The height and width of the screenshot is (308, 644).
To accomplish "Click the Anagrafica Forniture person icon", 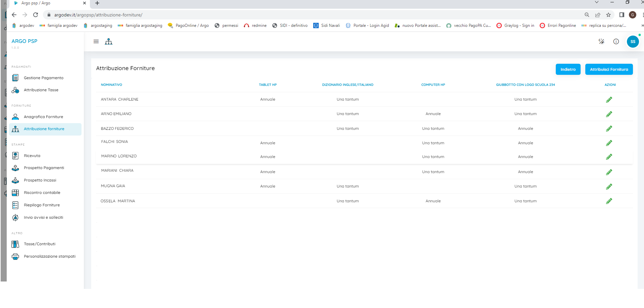I will [15, 117].
